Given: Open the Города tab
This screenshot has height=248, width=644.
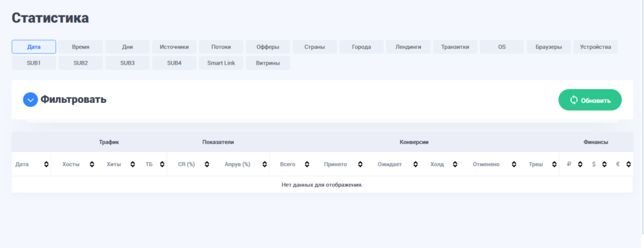Looking at the screenshot, I should (x=362, y=46).
